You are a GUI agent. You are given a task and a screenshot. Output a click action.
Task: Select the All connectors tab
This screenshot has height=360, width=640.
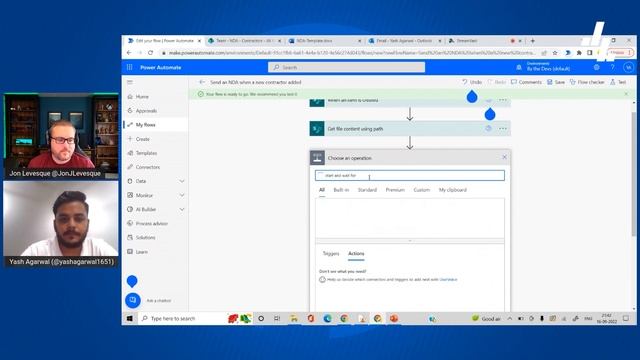pos(322,190)
